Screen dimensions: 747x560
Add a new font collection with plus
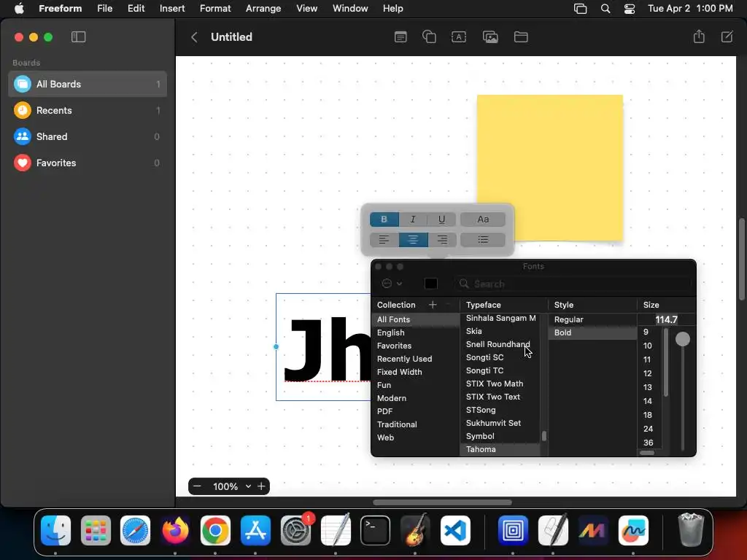pos(433,305)
